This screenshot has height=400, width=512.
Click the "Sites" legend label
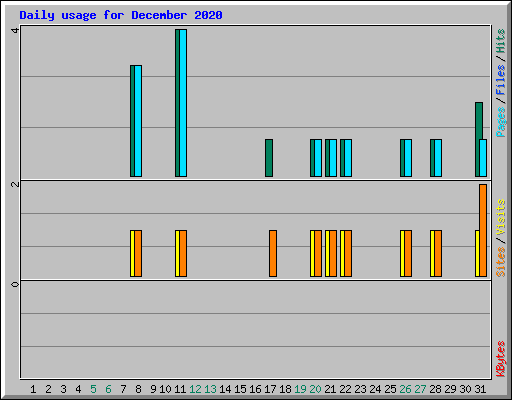pyautogui.click(x=500, y=262)
